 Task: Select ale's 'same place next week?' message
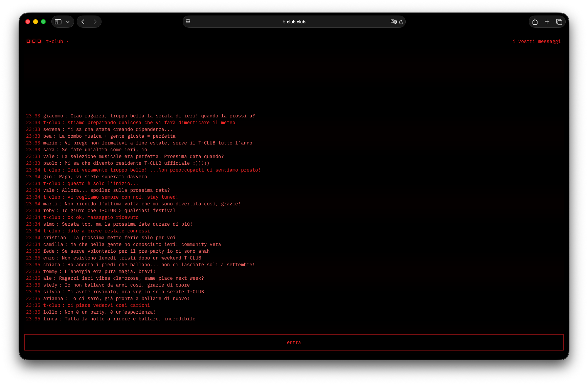[x=115, y=278]
